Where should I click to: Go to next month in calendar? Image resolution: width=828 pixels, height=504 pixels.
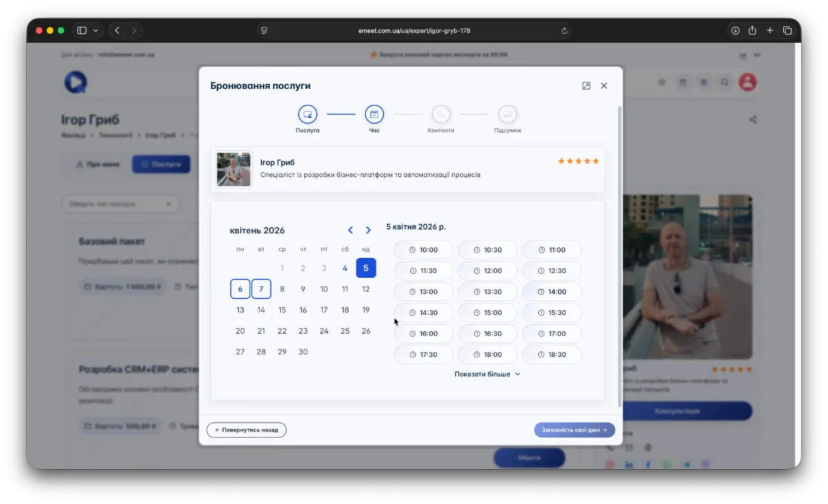coord(368,230)
